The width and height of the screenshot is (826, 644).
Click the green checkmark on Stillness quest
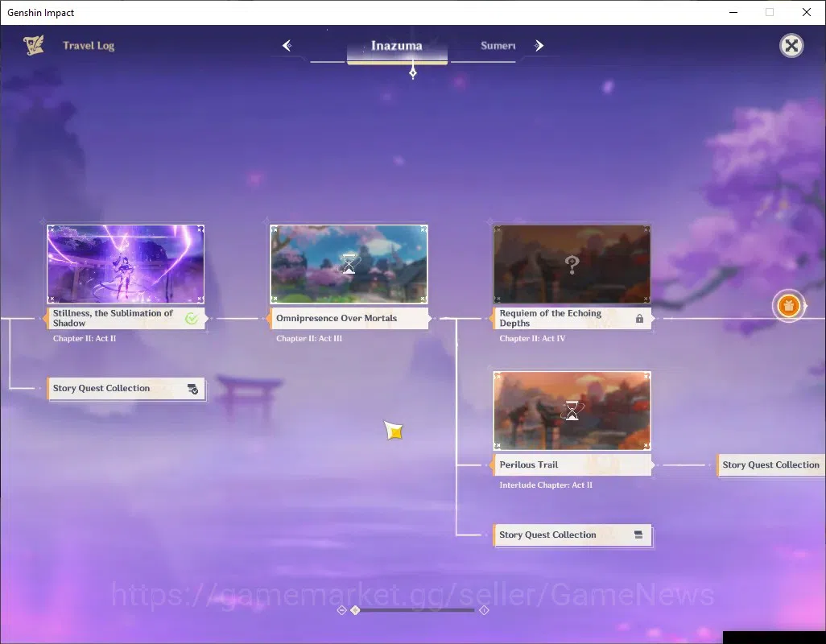192,318
